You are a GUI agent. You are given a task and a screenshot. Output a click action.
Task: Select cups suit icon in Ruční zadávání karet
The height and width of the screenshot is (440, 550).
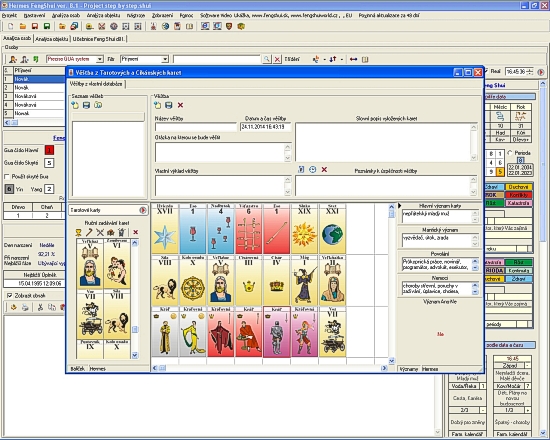[79, 232]
